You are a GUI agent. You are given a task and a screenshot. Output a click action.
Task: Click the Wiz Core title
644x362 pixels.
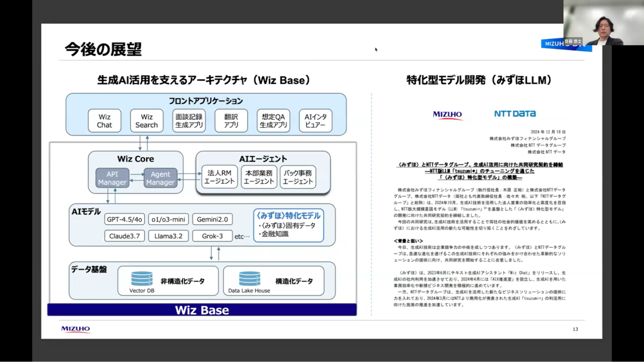136,159
